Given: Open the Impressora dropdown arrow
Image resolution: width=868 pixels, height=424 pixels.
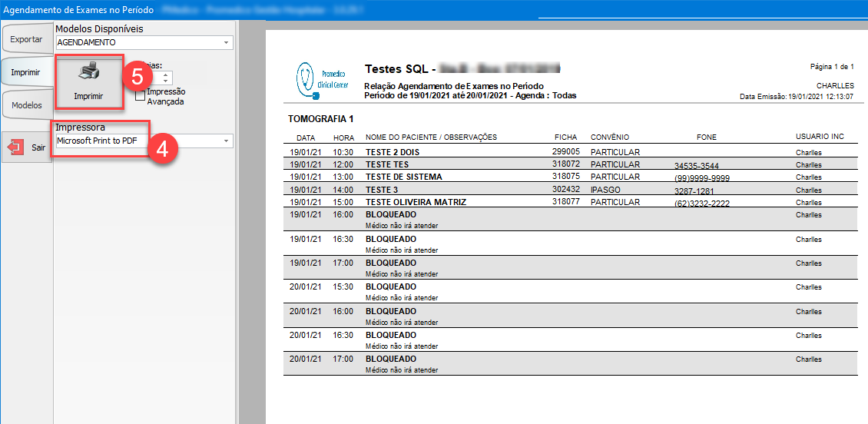Looking at the screenshot, I should tap(226, 141).
